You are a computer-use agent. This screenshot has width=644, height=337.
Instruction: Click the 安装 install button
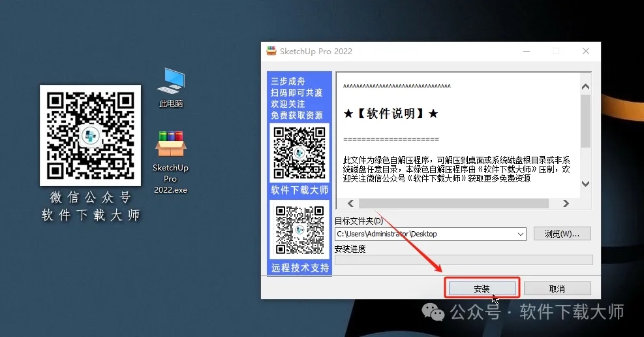pyautogui.click(x=482, y=289)
